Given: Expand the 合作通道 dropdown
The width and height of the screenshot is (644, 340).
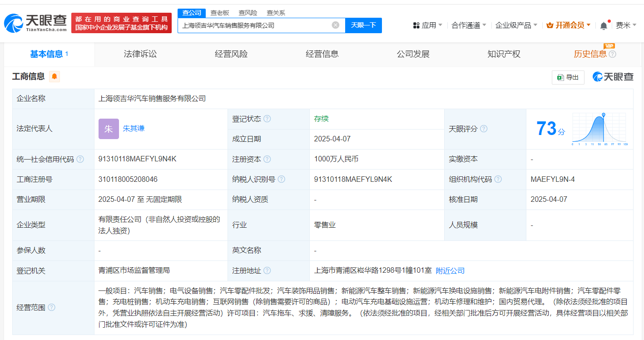Looking at the screenshot, I should [469, 25].
